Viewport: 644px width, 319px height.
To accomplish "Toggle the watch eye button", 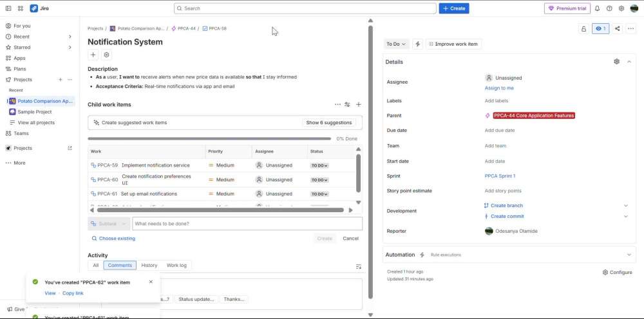I will [600, 29].
